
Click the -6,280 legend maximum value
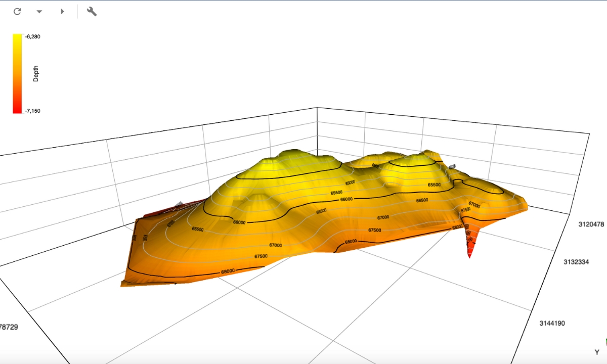[x=32, y=36]
